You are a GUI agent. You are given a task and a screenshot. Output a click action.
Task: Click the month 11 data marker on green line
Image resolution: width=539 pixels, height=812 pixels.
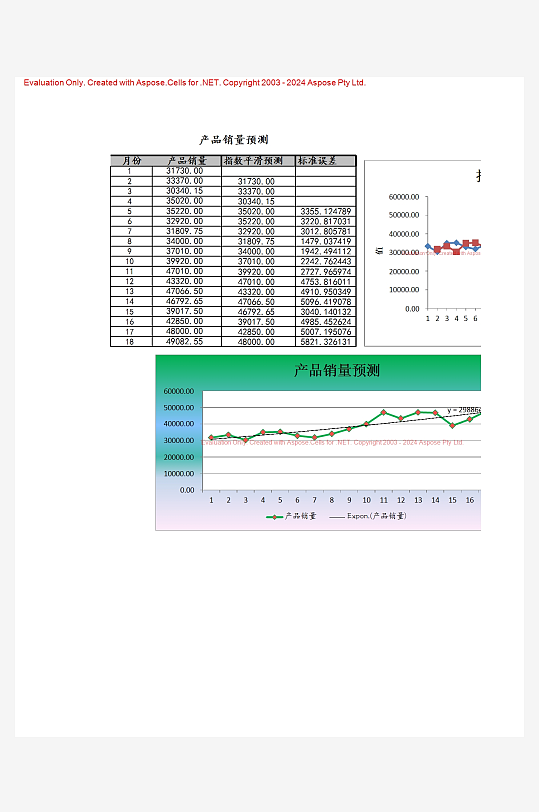click(384, 413)
